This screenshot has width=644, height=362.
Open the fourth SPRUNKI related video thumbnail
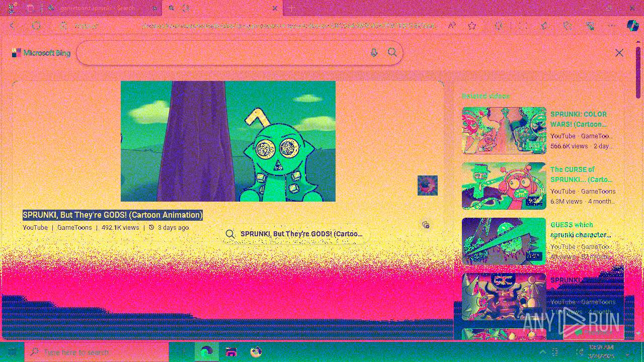[504, 297]
